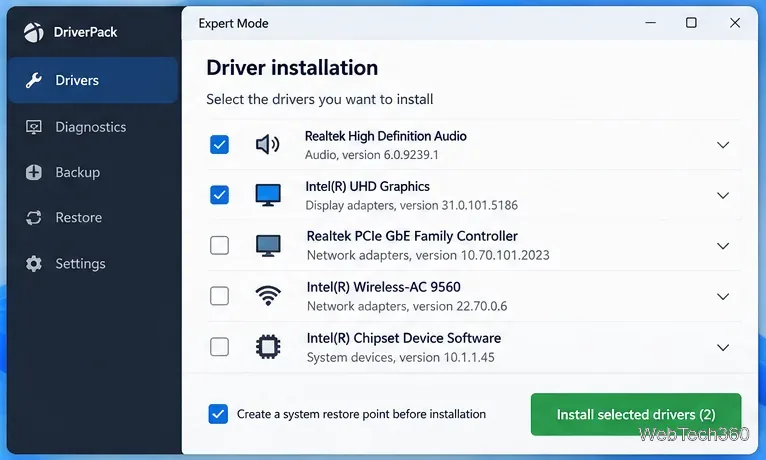Go to the Diagnostics section label
Viewport: 766px width, 460px height.
[91, 127]
